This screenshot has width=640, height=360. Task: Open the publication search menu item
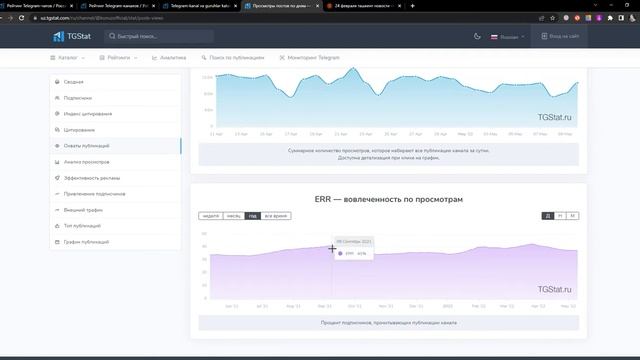(x=233, y=58)
